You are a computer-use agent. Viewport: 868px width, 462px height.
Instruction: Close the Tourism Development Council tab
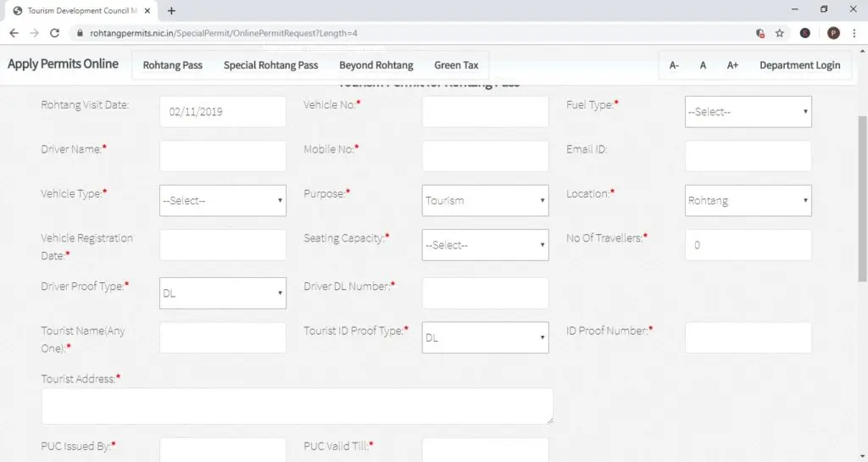point(147,10)
